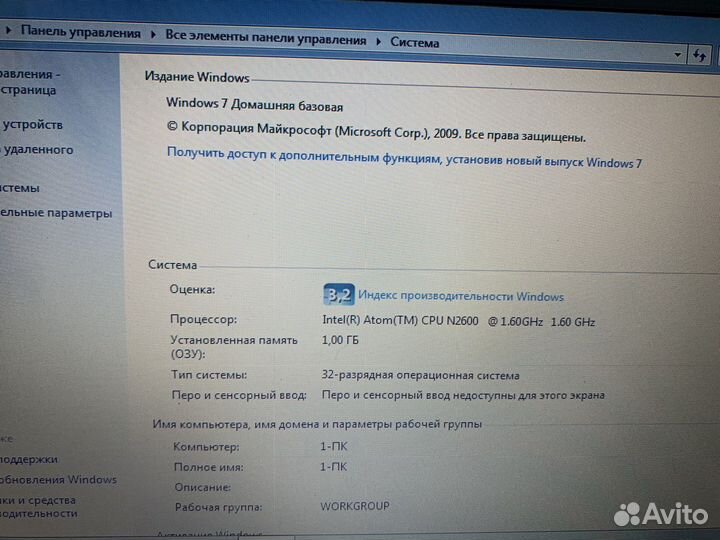Click the Рабочая группа: label
Viewport: 720px width, 540px height.
[218, 507]
